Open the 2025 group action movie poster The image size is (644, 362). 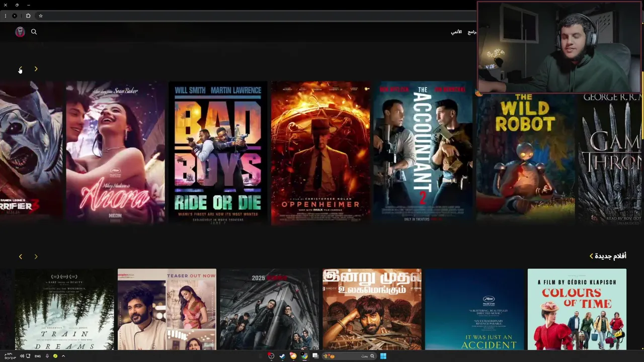click(270, 309)
